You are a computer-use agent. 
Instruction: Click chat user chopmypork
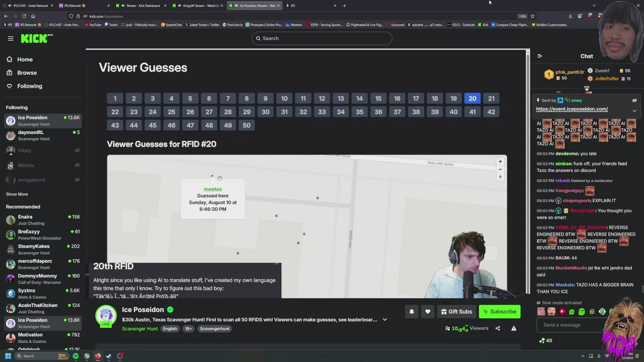(x=576, y=201)
